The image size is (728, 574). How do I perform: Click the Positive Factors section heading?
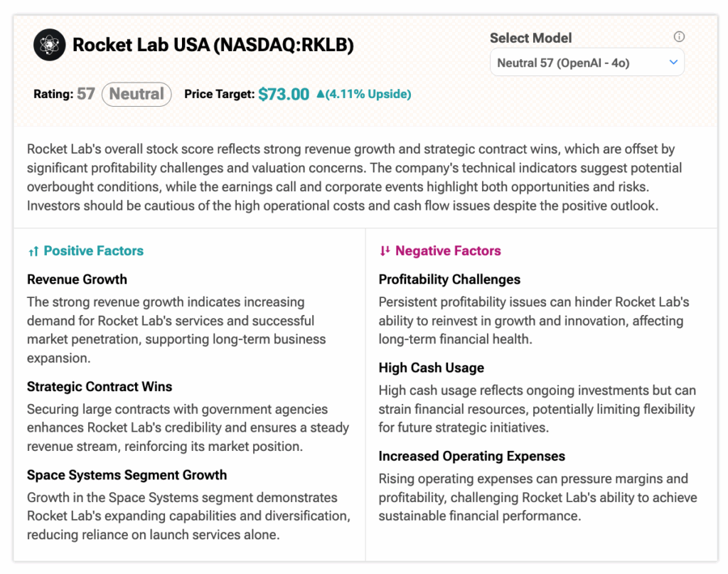coord(93,251)
